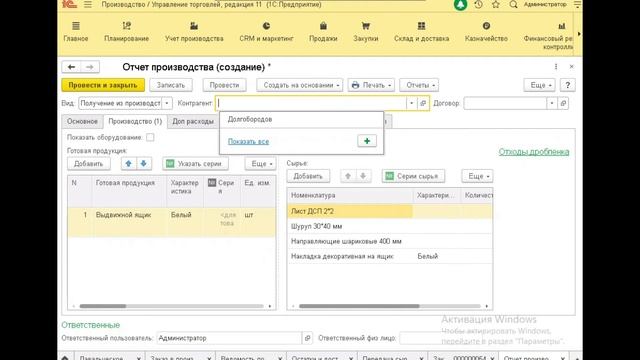
Task: Click the green plus create button
Action: point(367,141)
